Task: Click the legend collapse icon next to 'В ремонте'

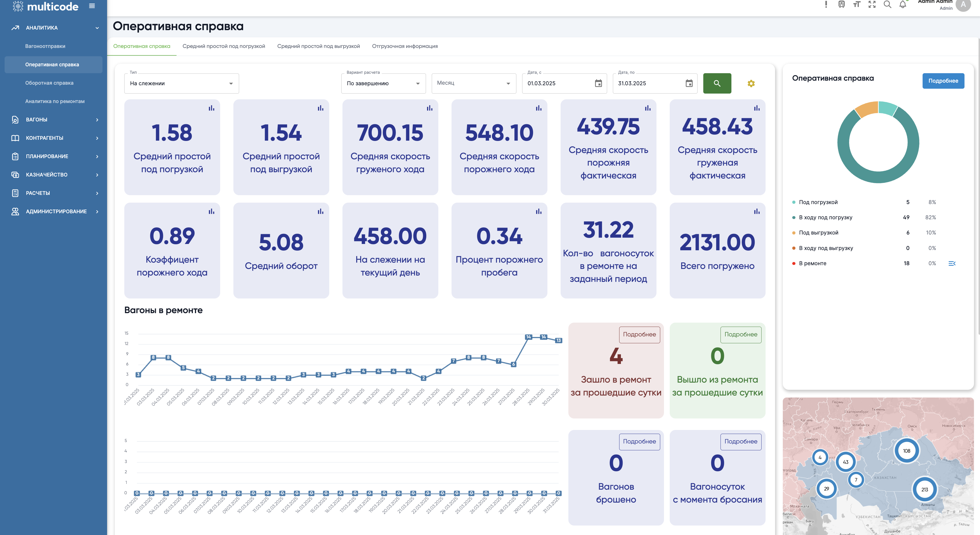Action: (952, 263)
